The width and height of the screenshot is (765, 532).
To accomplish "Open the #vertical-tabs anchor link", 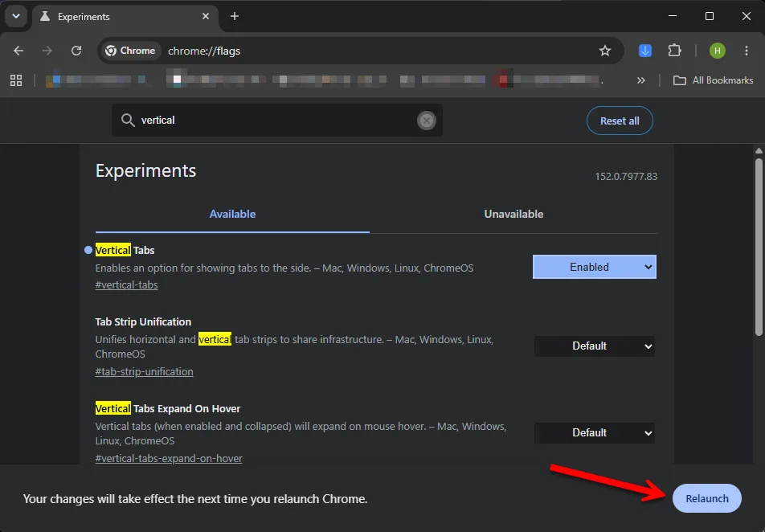I will tap(126, 285).
